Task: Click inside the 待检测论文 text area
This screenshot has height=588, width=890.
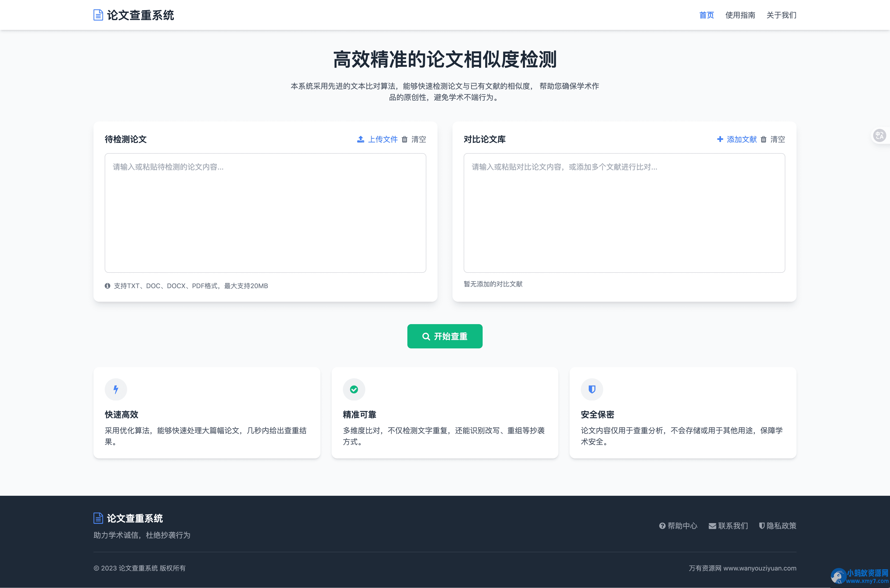Action: click(x=265, y=213)
